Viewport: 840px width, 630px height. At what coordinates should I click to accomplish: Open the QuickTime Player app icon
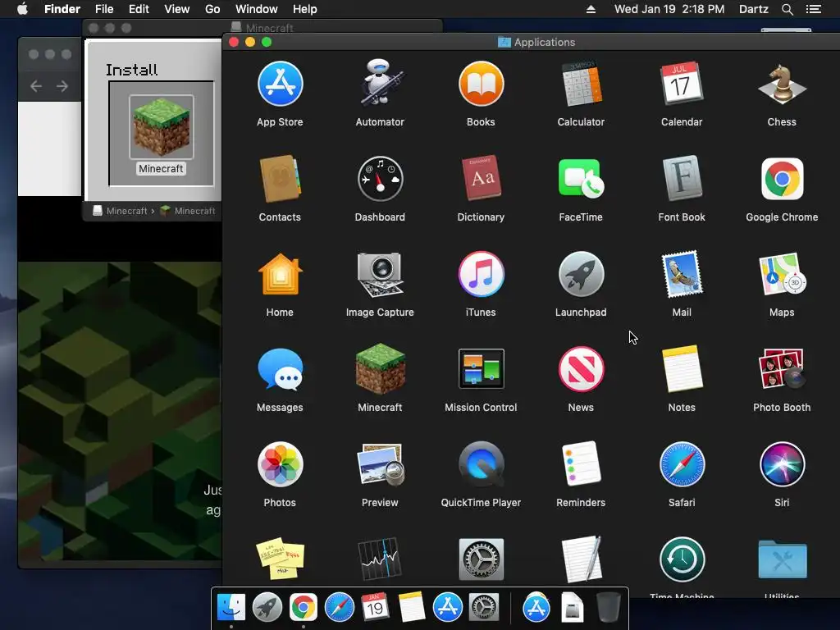point(481,464)
